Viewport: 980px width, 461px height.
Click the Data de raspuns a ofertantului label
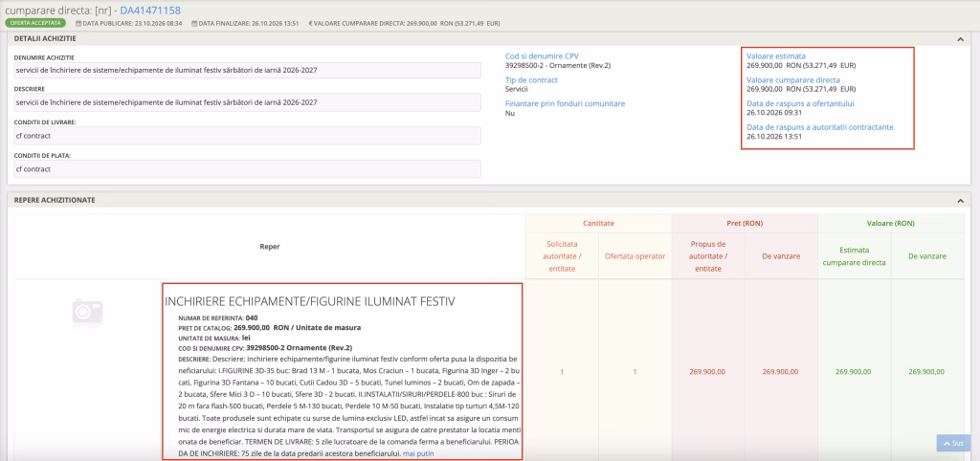click(801, 103)
